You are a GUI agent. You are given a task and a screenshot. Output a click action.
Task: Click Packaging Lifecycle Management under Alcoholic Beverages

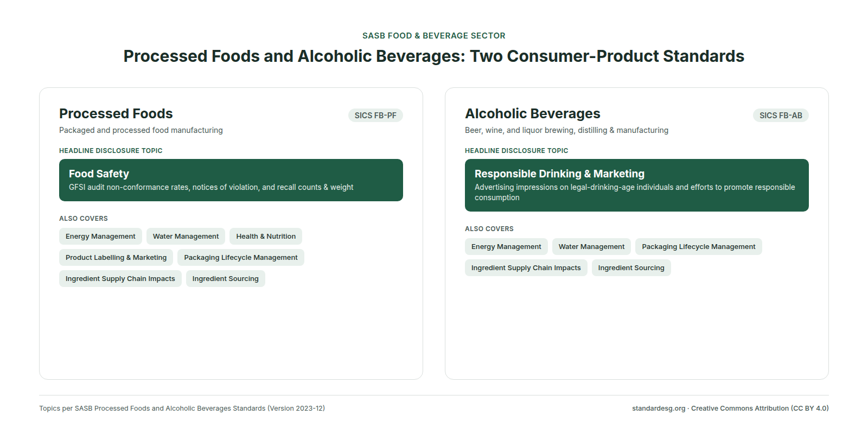point(699,247)
